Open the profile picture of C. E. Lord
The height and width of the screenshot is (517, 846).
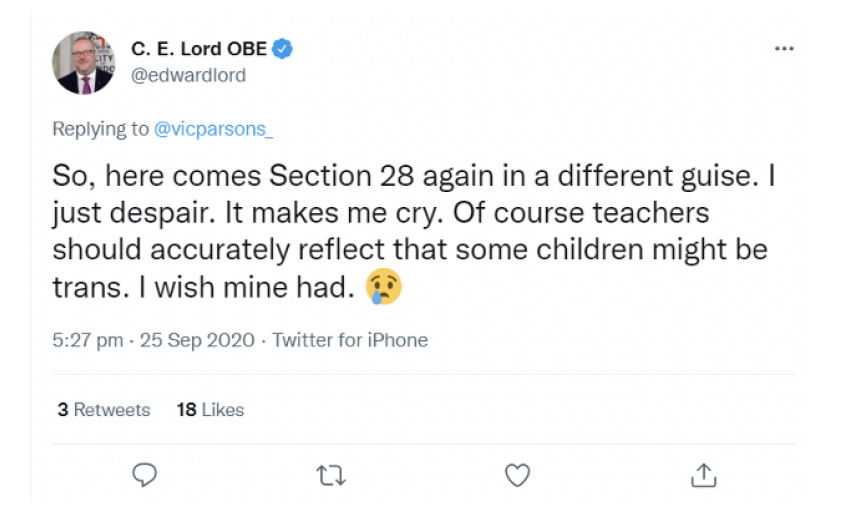82,62
